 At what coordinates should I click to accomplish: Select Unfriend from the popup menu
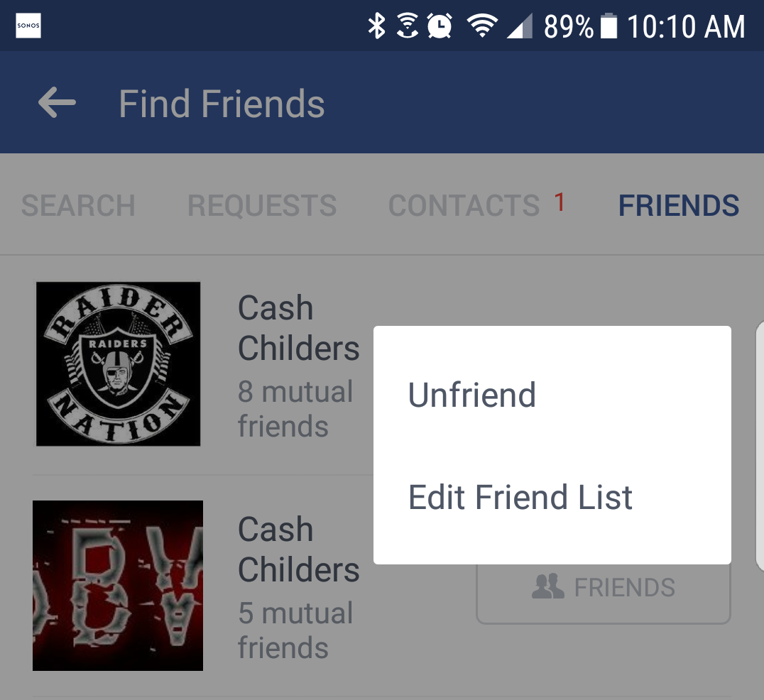[471, 395]
